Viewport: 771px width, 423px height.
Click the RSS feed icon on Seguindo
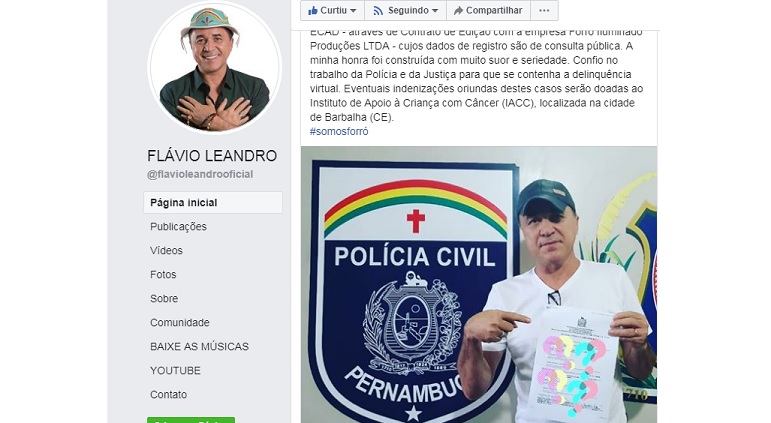click(378, 10)
